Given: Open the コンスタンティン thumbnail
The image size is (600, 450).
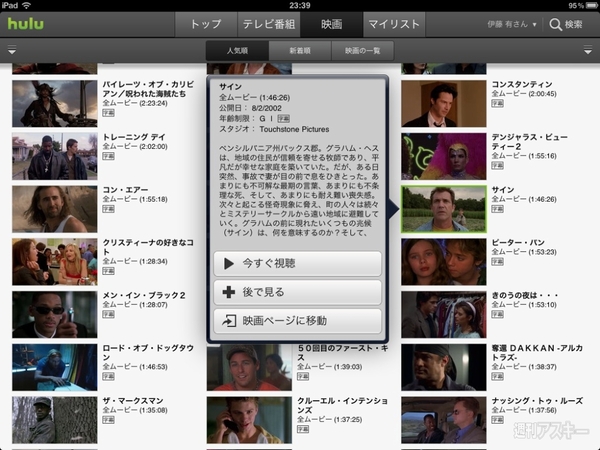Looking at the screenshot, I should (444, 103).
